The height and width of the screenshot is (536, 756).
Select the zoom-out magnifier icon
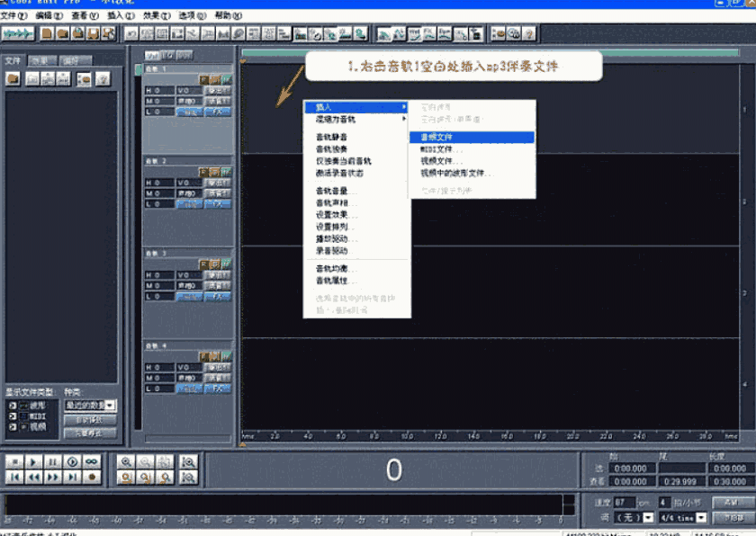pos(144,461)
